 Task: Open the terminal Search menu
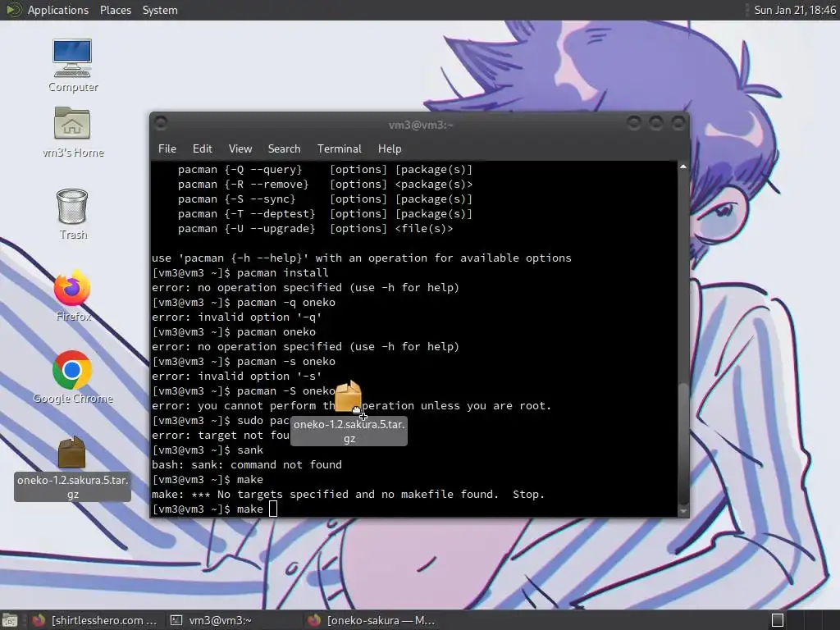click(x=284, y=148)
